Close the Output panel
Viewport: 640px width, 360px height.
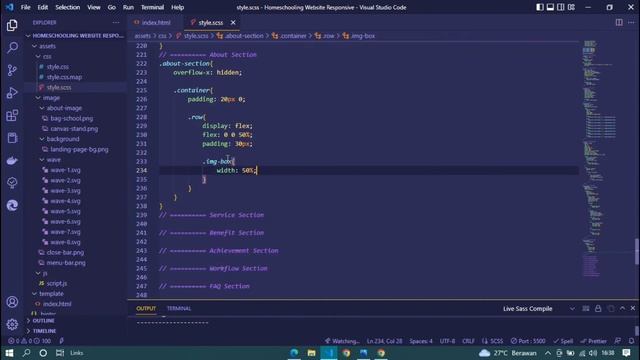633,309
